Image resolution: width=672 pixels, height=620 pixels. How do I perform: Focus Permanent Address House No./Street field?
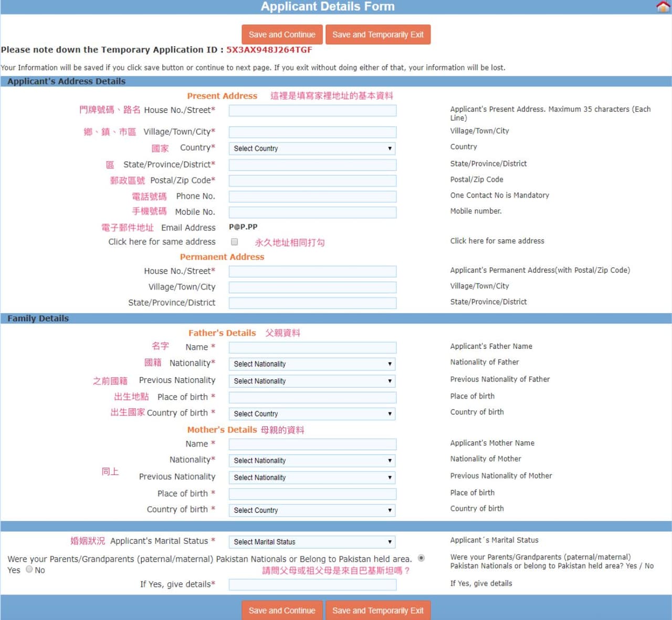312,271
